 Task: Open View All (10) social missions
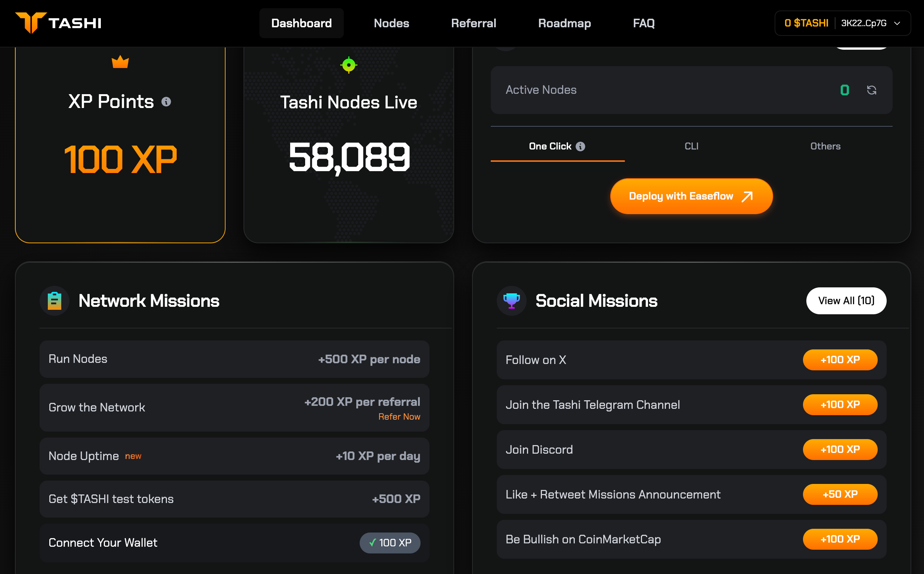point(846,301)
